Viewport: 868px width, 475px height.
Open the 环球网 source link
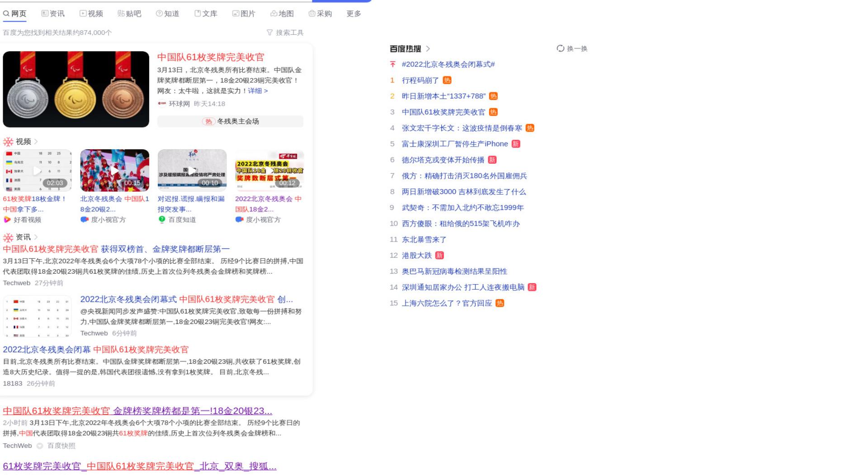click(179, 104)
